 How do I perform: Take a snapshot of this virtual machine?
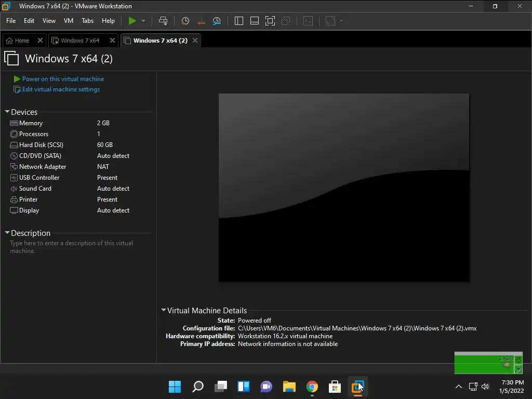point(185,21)
